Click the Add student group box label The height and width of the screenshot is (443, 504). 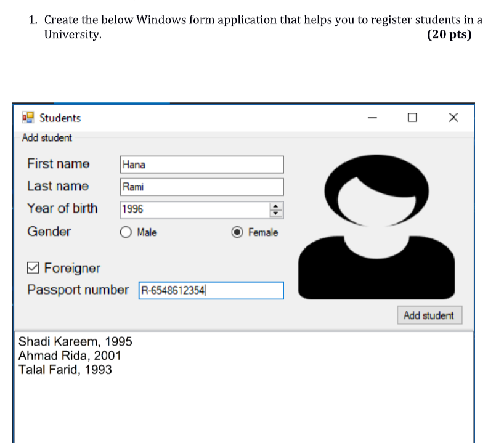point(46,137)
